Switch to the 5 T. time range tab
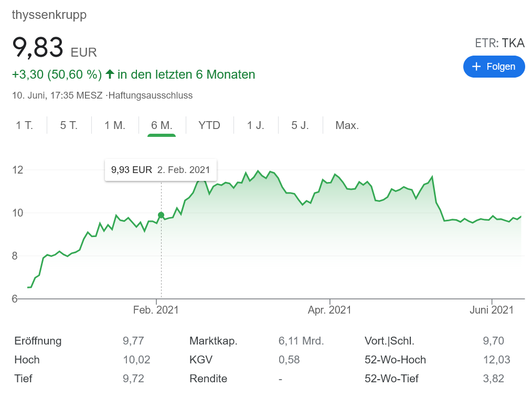Viewport: 532px width, 398px height. tap(69, 125)
